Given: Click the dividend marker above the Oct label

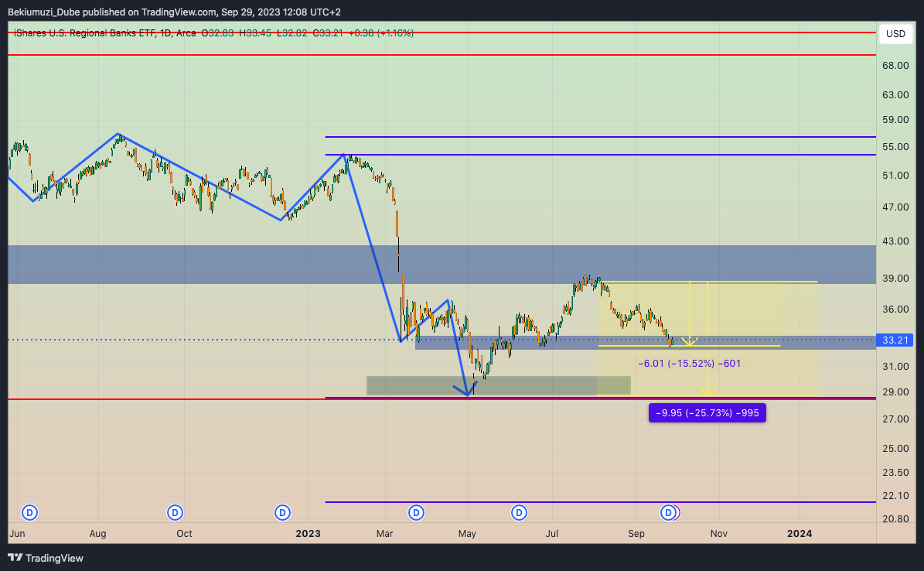Looking at the screenshot, I should point(175,513).
